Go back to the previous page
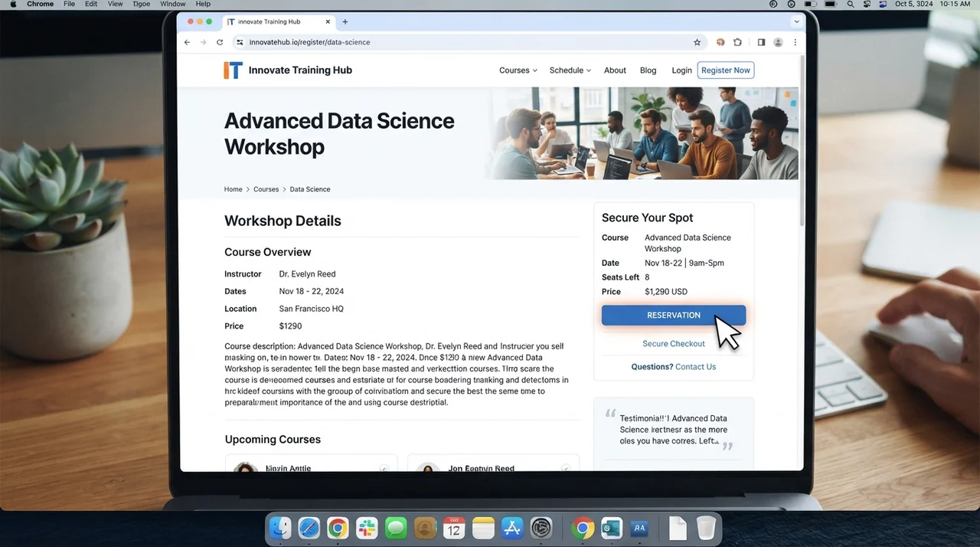 pos(187,42)
